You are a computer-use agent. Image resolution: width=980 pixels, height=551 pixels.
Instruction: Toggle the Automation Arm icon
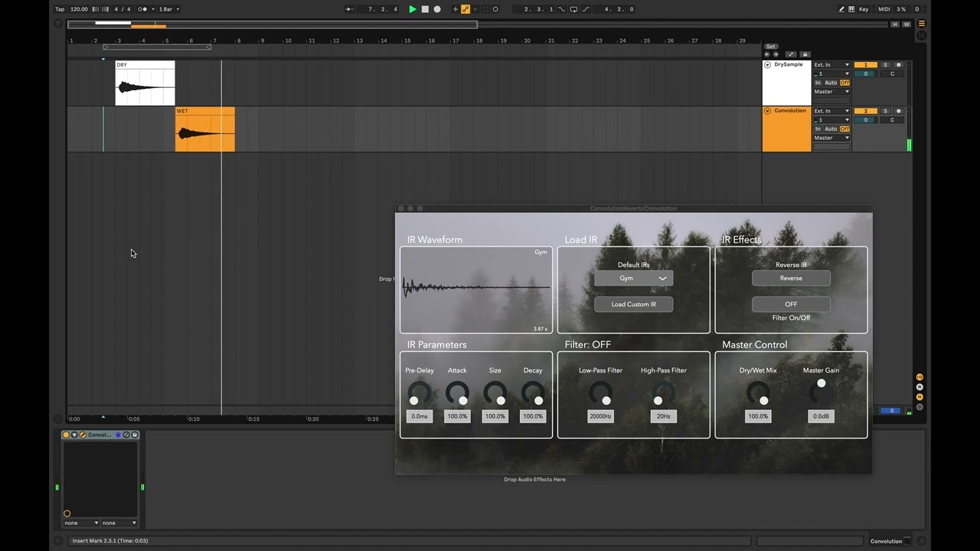coord(465,9)
